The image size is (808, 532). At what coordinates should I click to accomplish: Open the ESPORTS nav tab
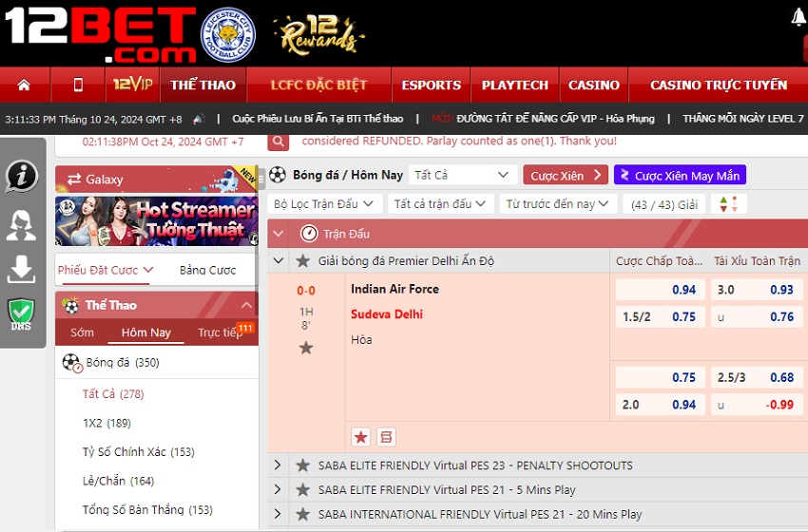point(431,85)
